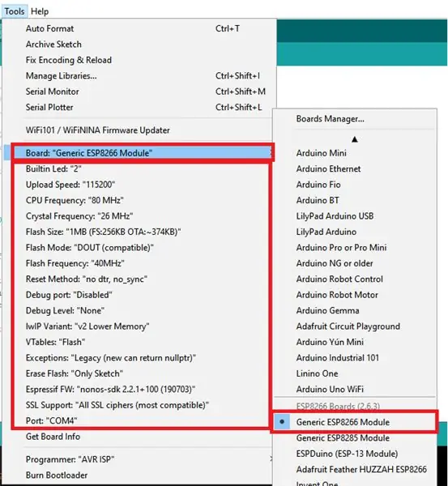Screen dimensions: 448x486
Task: Expand the Flash Mode DOUT option
Action: (x=139, y=248)
